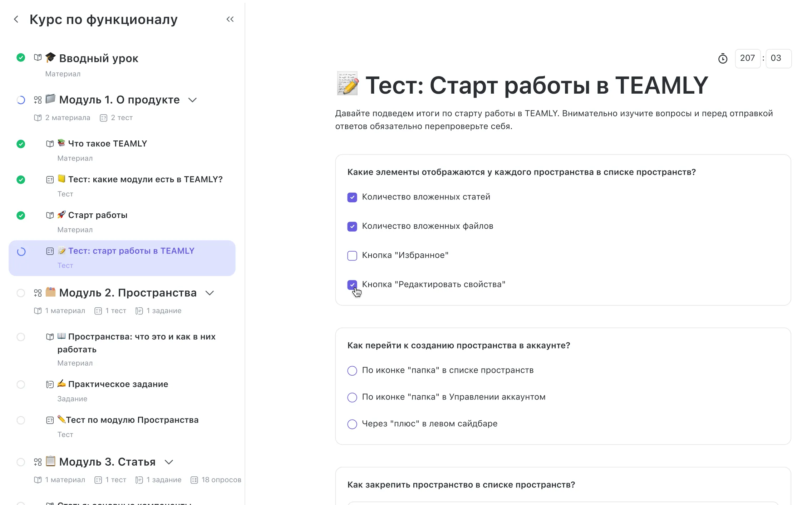Click the assignment icon beside Практическое задание

pyautogui.click(x=50, y=385)
